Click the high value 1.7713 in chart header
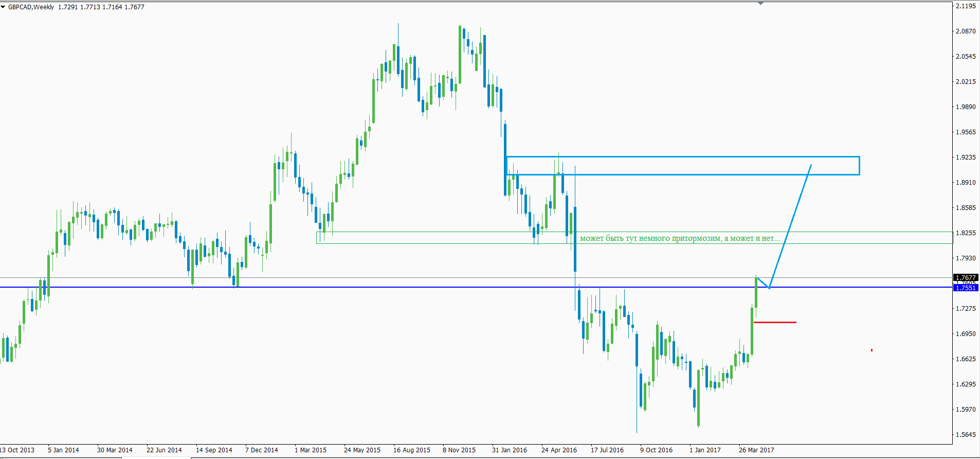This screenshot has width=980, height=459. click(x=90, y=7)
